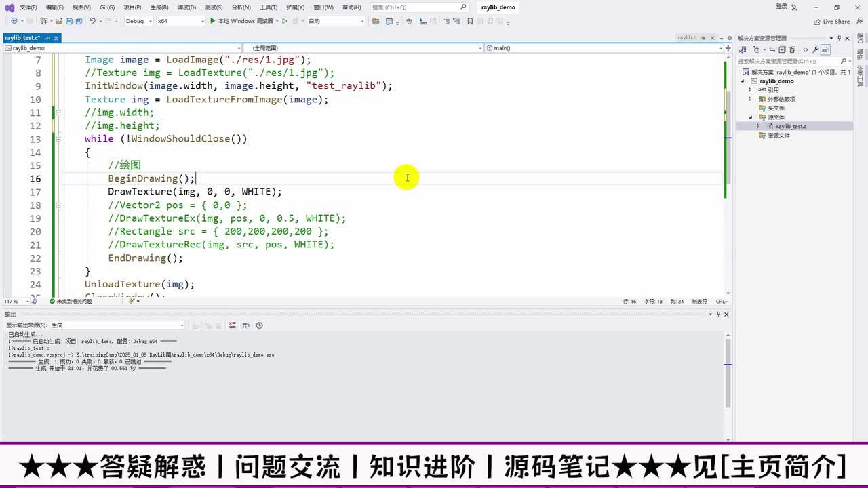Click the search magnifier in title bar
868x488 pixels.
463,7
